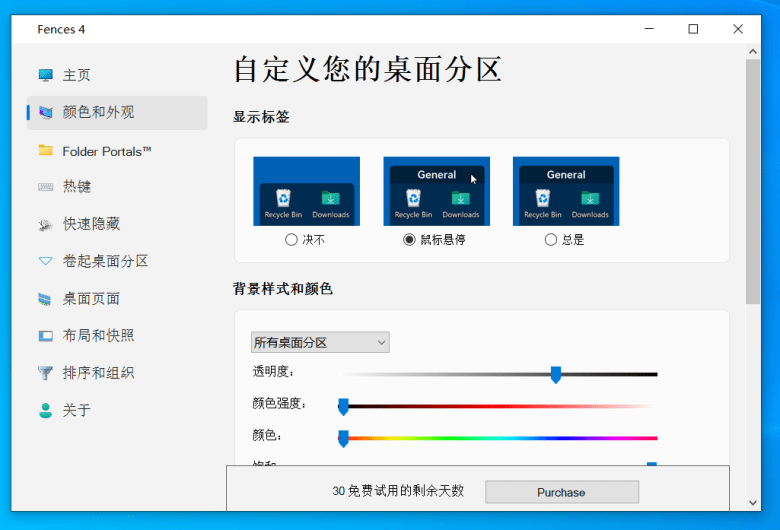Open 布局和快照 page
The width and height of the screenshot is (780, 530).
pos(117,336)
